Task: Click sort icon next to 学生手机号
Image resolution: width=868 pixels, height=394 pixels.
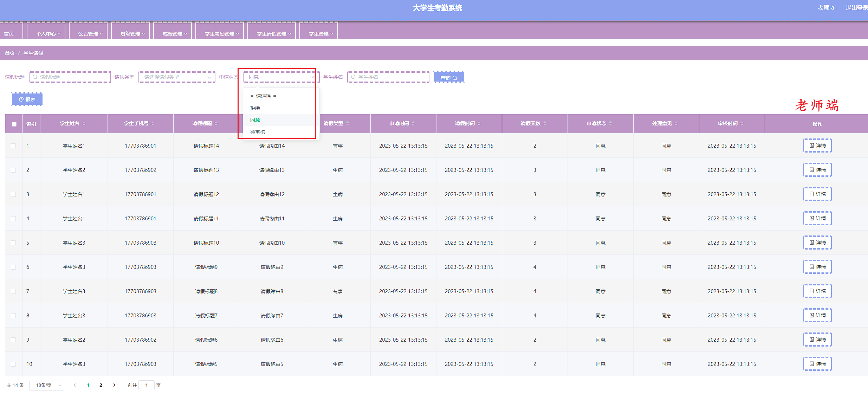Action: pos(153,124)
